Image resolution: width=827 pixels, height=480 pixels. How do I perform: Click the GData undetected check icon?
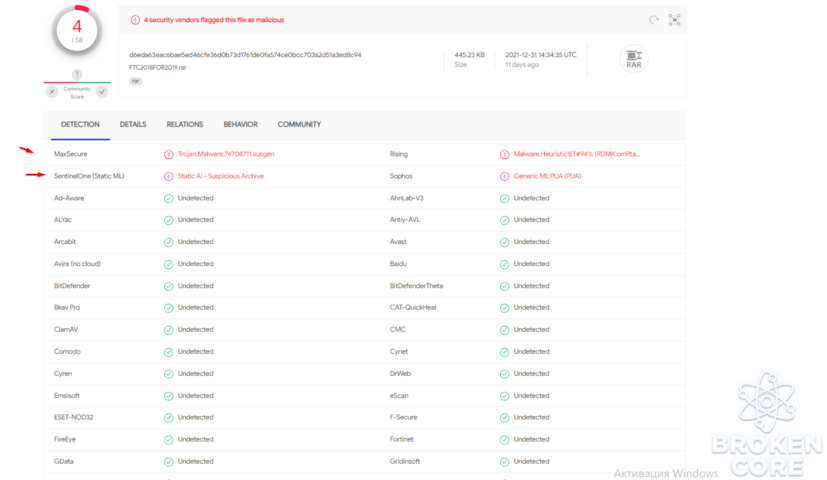point(168,462)
